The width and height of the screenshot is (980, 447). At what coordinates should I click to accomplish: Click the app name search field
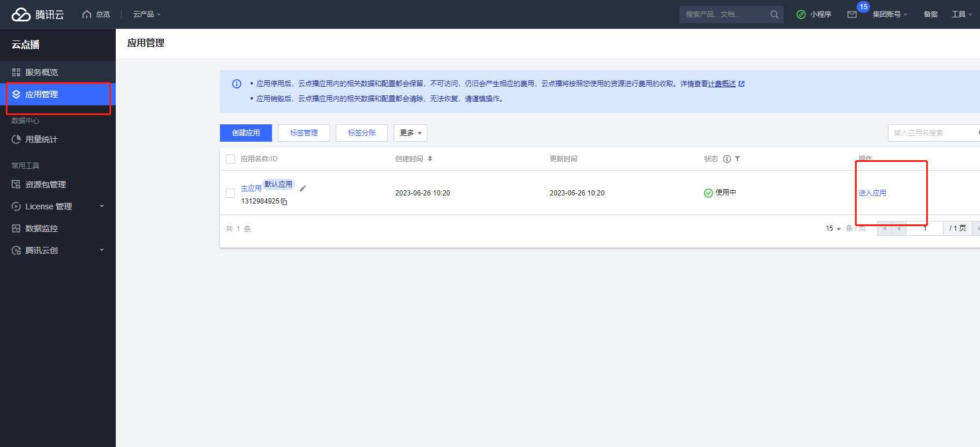(x=932, y=133)
